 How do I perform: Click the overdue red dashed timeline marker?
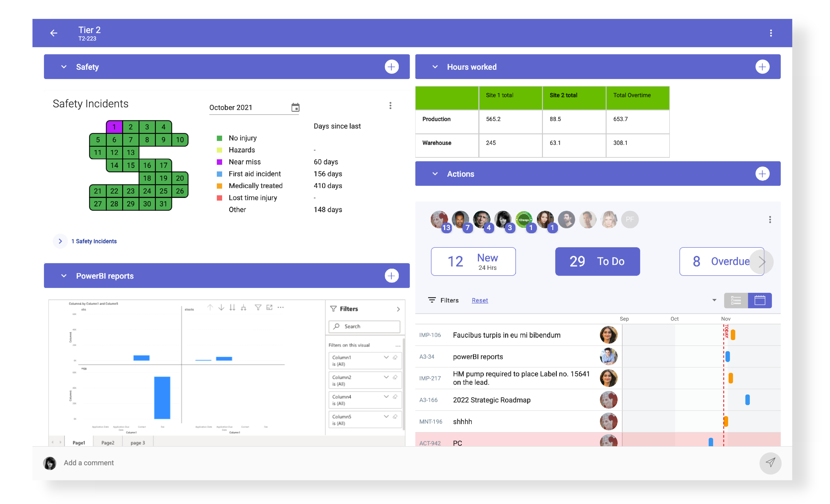point(725,379)
